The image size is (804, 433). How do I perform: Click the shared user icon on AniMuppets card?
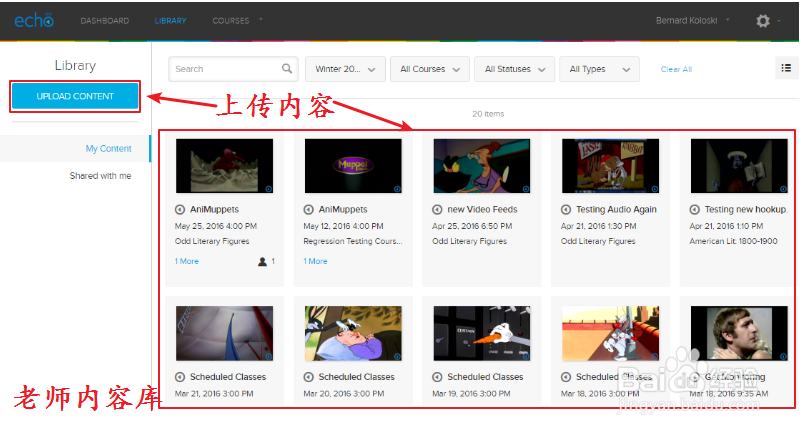tap(263, 261)
